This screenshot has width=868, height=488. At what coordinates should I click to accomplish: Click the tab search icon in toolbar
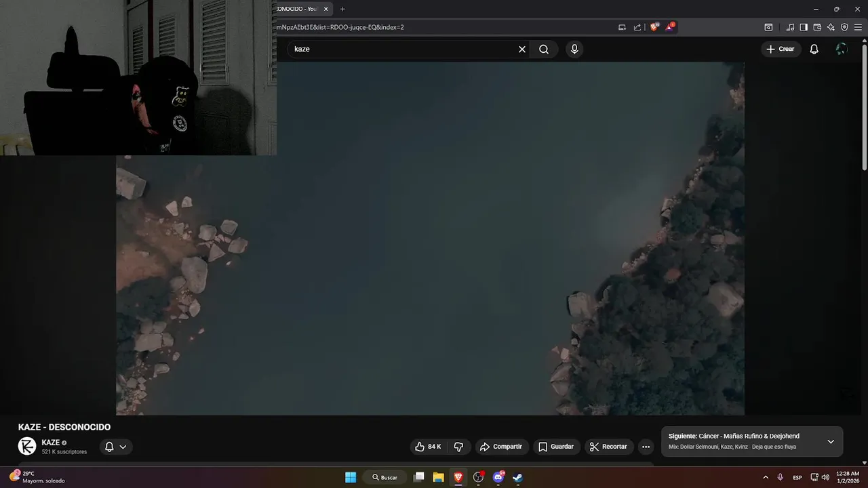click(768, 27)
